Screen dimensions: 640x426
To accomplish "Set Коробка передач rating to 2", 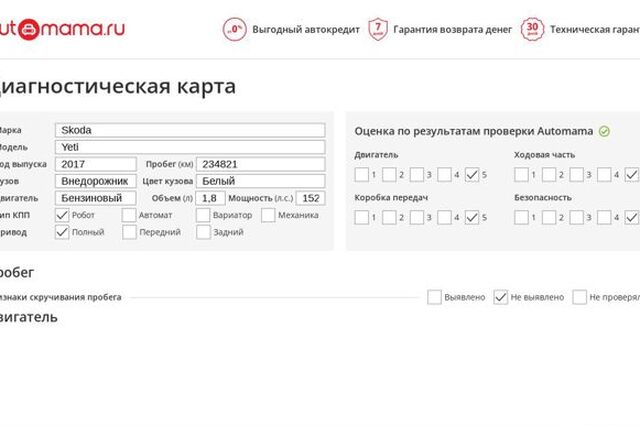I will pyautogui.click(x=389, y=217).
